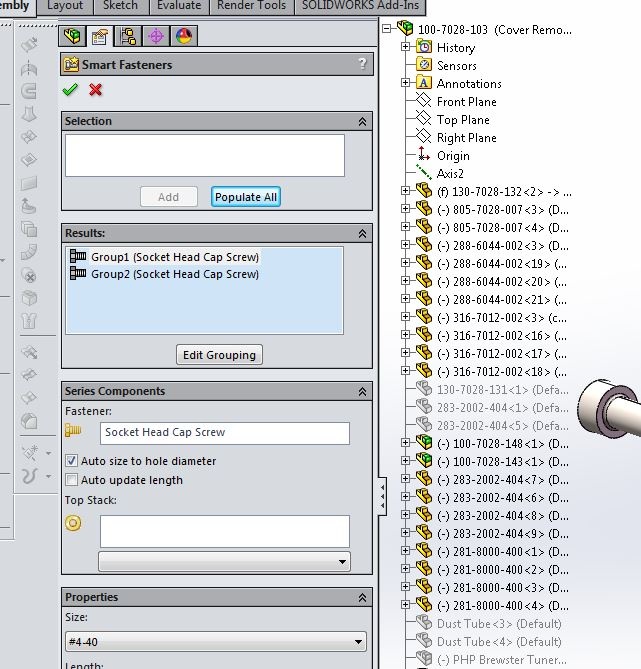Image resolution: width=641 pixels, height=669 pixels.
Task: Switch to the PropertyManager tab
Action: tap(99, 37)
